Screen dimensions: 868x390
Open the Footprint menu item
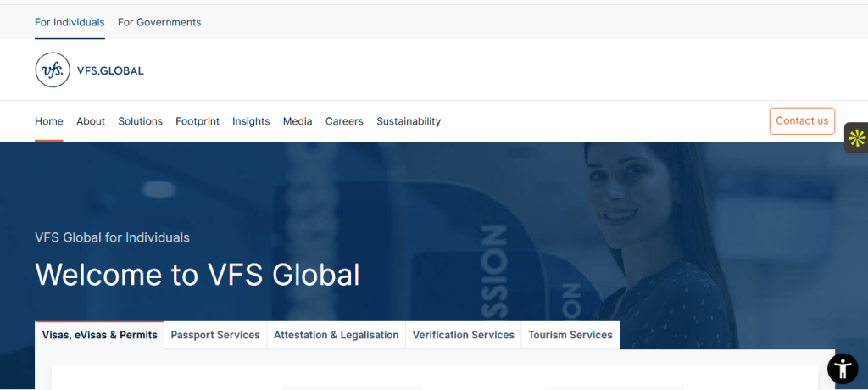click(x=198, y=121)
